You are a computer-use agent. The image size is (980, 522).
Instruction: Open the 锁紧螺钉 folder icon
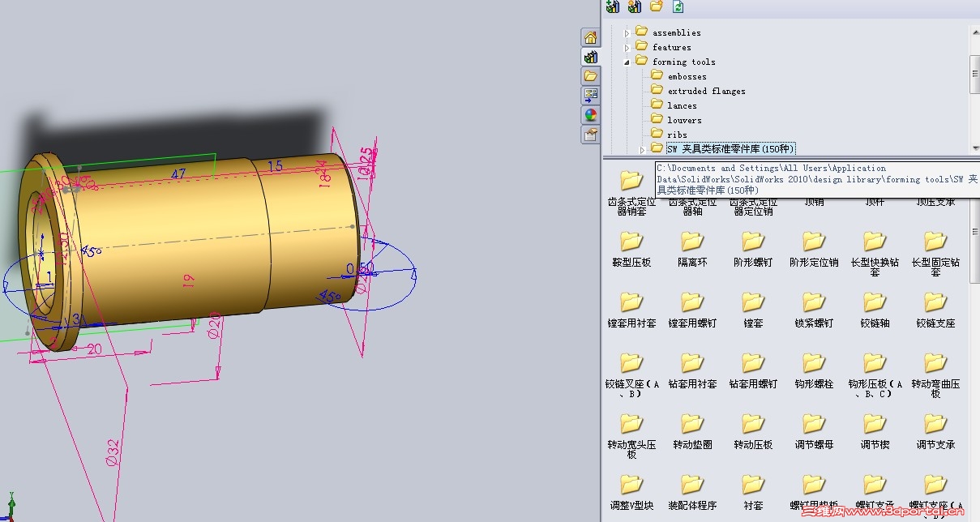click(x=814, y=302)
